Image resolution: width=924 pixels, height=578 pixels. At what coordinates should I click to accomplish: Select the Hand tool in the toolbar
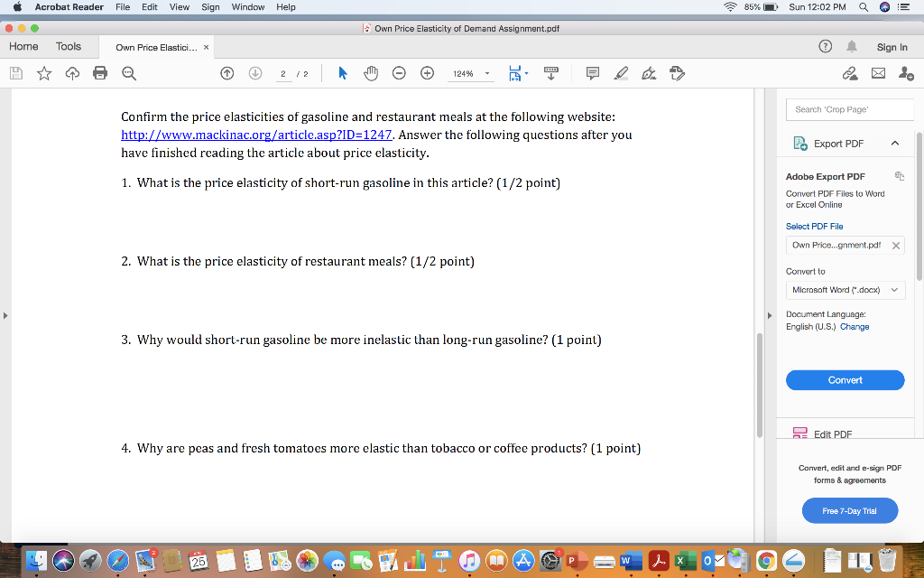click(371, 73)
